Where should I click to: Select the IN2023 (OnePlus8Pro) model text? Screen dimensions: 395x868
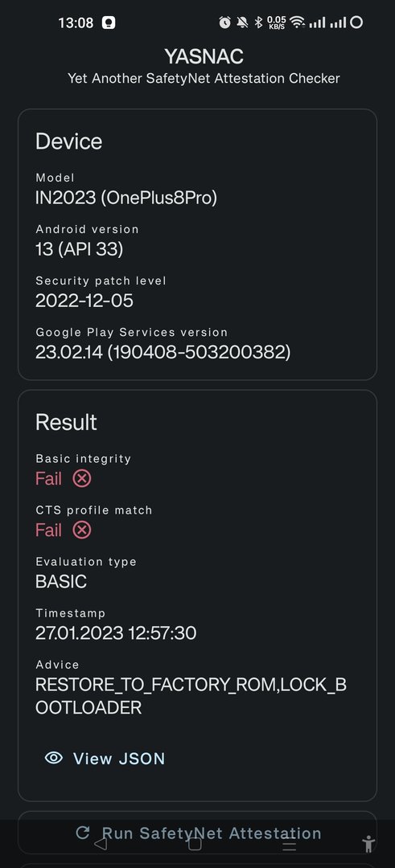(126, 199)
